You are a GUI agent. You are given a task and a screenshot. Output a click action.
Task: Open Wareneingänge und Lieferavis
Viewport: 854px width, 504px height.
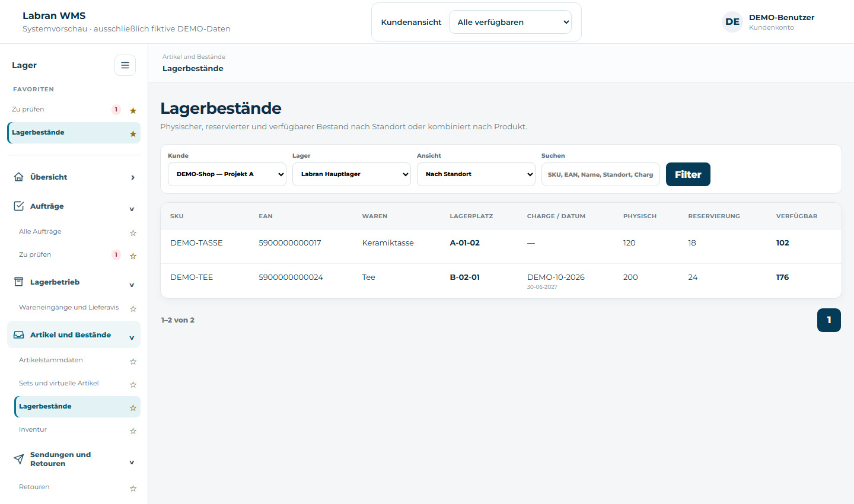pyautogui.click(x=69, y=307)
